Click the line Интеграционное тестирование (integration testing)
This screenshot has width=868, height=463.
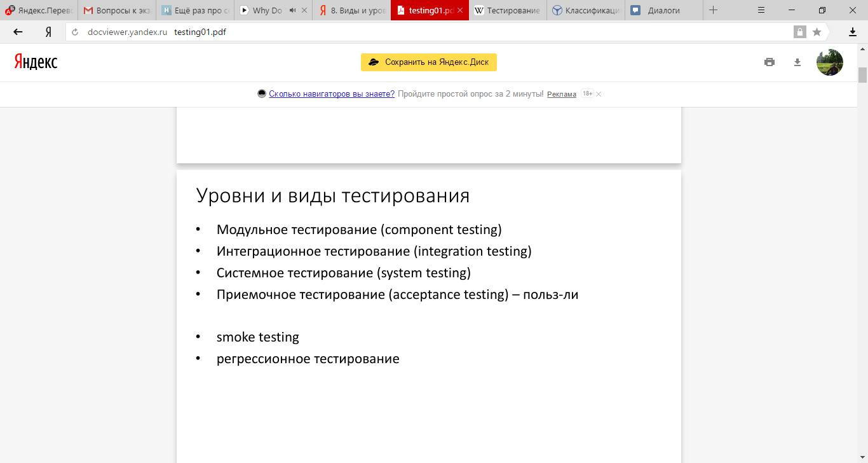(374, 251)
